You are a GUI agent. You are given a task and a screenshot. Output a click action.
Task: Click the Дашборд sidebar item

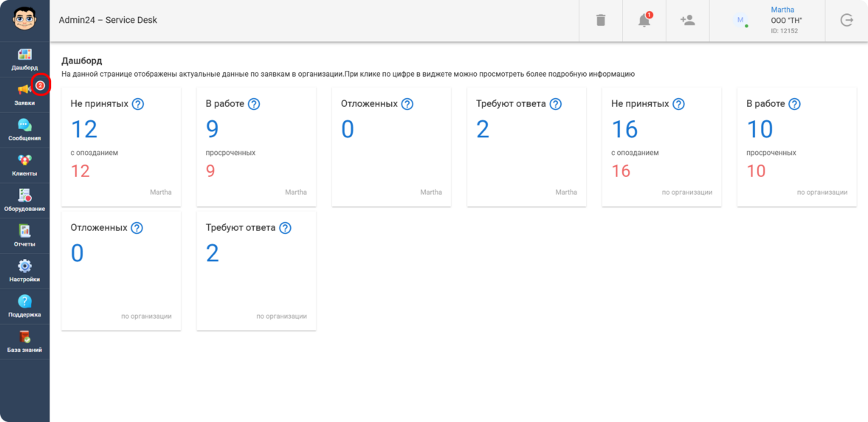(x=24, y=58)
